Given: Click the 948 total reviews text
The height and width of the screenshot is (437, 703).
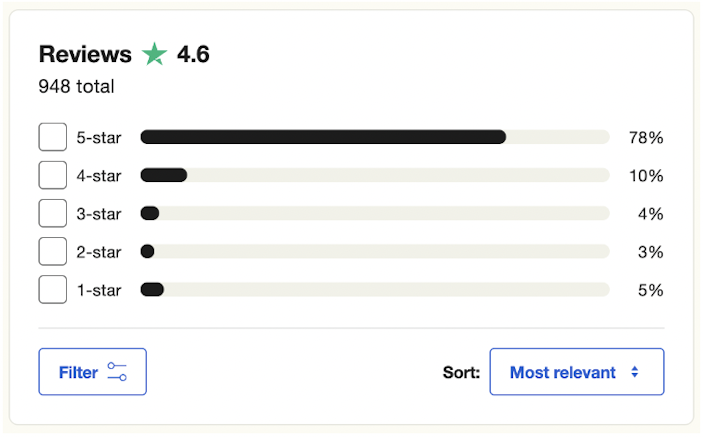Looking at the screenshot, I should pos(76,87).
